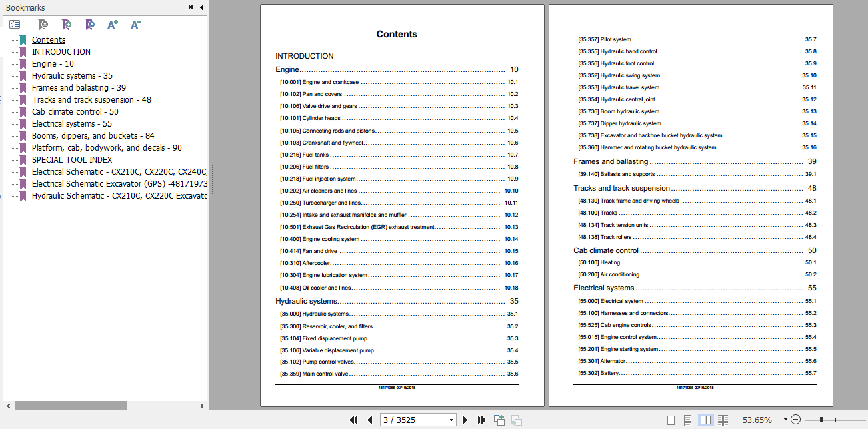Adjust the zoom slider handle

[x=821, y=420]
